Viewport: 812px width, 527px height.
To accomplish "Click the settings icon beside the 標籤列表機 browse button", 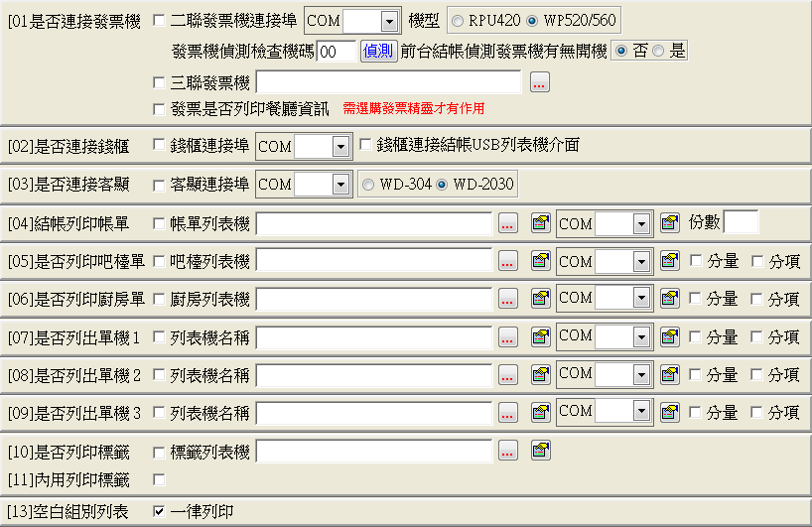I will [x=540, y=453].
